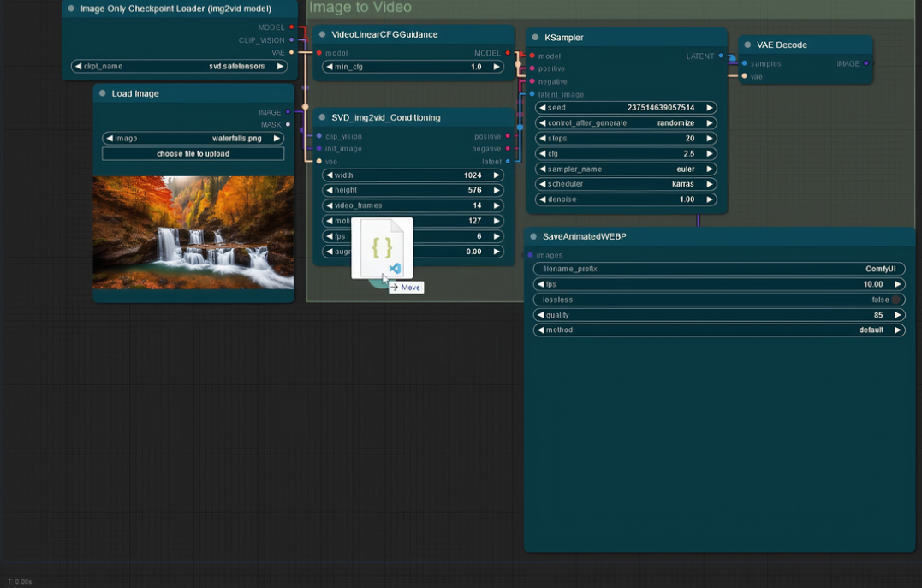Screen dimensions: 922x588
Task: Collapse the Image Only Checkpoint Loader node dot
Action: point(71,9)
